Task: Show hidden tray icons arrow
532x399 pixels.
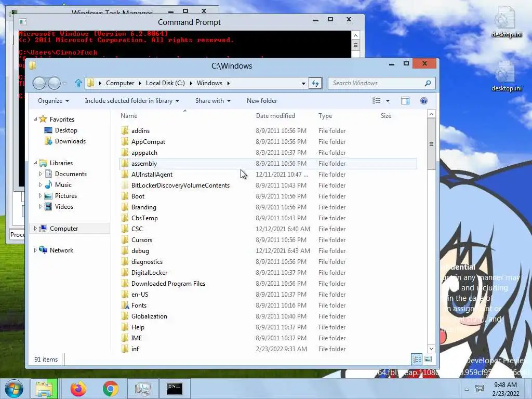Action: click(x=467, y=390)
